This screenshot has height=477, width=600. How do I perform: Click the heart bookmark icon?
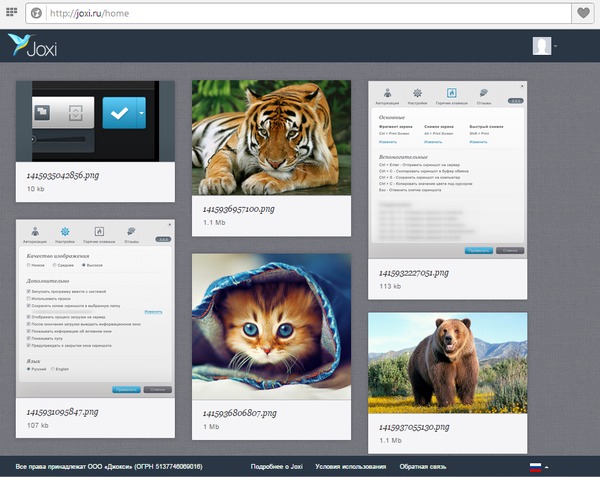click(x=583, y=13)
